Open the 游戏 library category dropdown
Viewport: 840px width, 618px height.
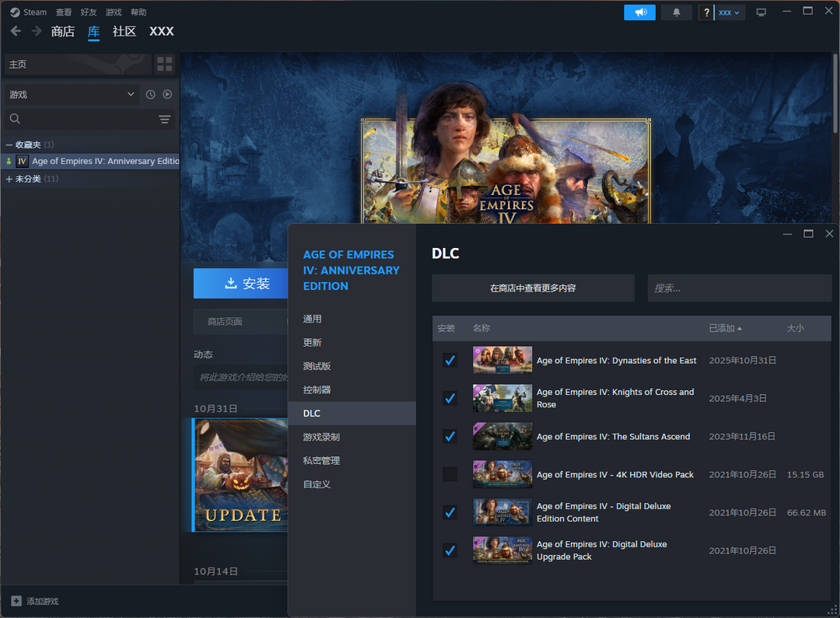coord(72,94)
